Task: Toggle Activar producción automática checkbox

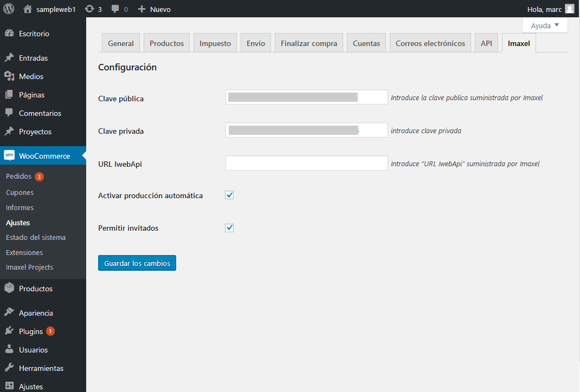Action: (x=229, y=195)
